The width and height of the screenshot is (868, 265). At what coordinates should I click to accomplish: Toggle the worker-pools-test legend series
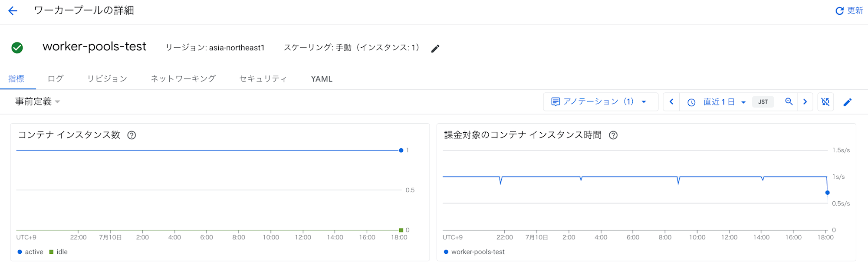click(x=474, y=252)
